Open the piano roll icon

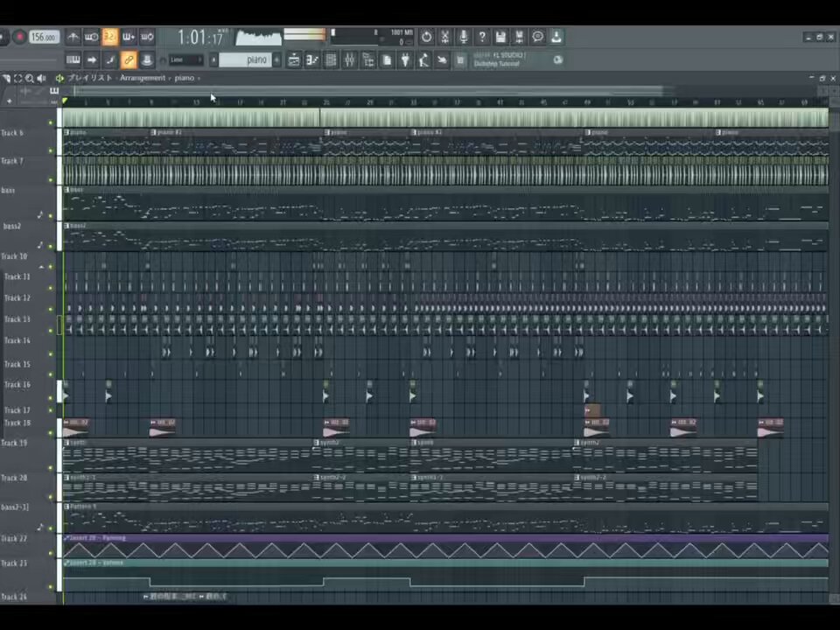[x=312, y=60]
